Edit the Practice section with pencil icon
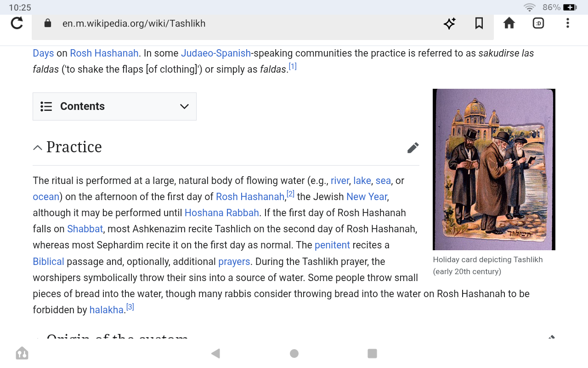Viewport: 588px width, 368px height. tap(413, 148)
